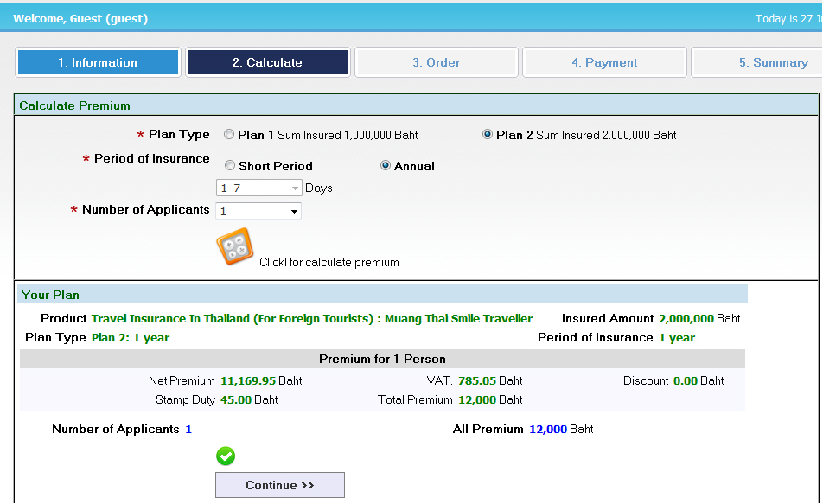Screen dimensions: 823x504
Task: Click the 'Click! for calculate premium' text
Action: [329, 262]
